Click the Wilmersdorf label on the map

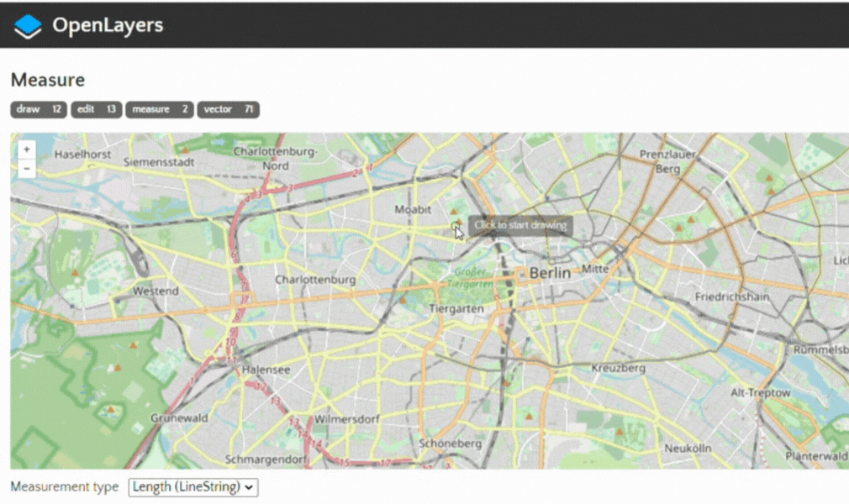pyautogui.click(x=347, y=419)
